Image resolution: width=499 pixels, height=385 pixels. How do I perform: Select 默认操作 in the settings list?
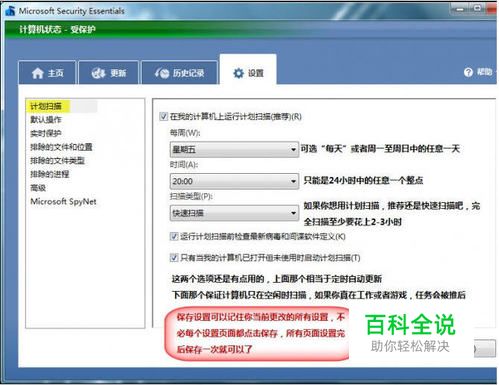[x=46, y=120]
